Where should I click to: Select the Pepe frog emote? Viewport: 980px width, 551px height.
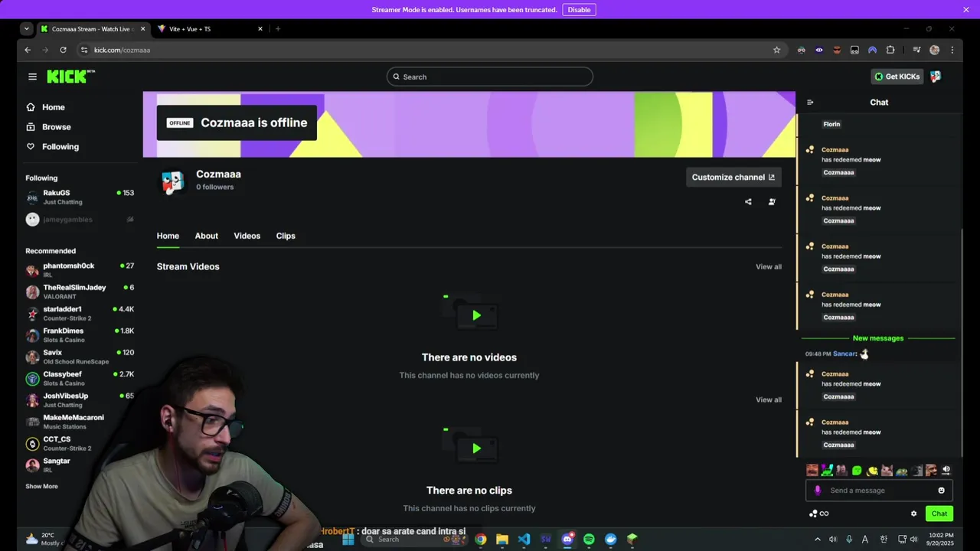(901, 471)
